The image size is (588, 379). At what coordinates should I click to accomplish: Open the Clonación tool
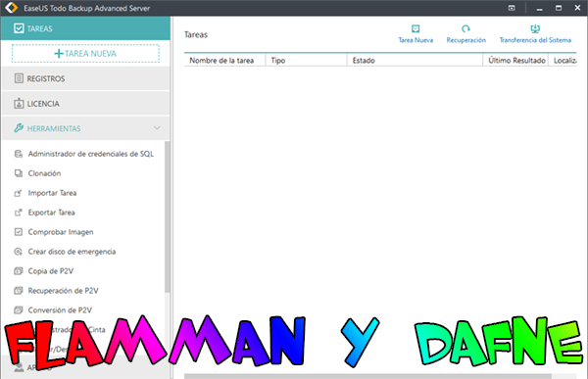click(x=44, y=173)
